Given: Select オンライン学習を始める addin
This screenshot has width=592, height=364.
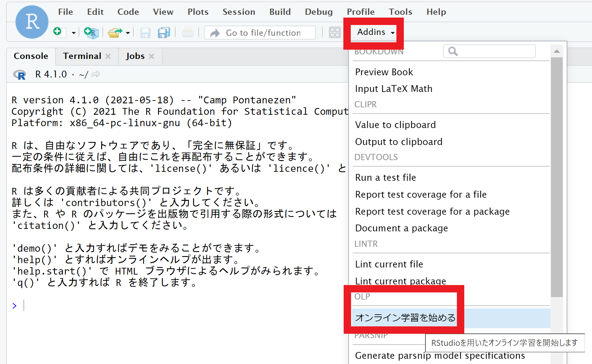Looking at the screenshot, I should [451, 318].
